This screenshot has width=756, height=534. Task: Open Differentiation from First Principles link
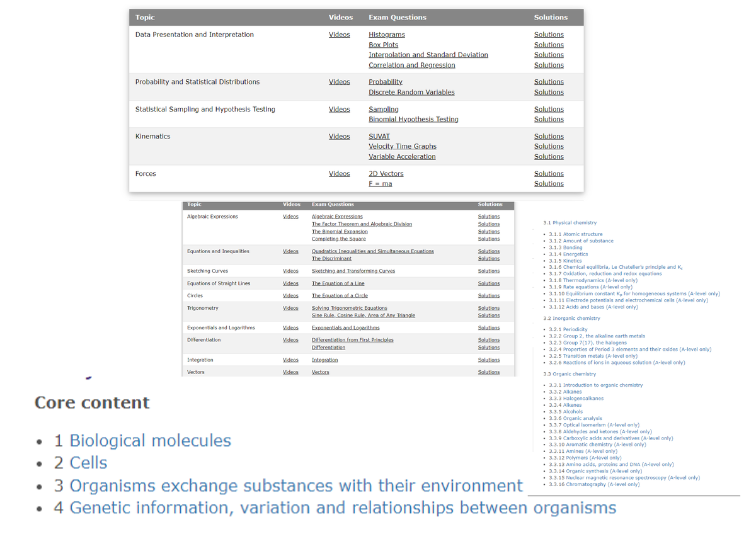click(352, 340)
